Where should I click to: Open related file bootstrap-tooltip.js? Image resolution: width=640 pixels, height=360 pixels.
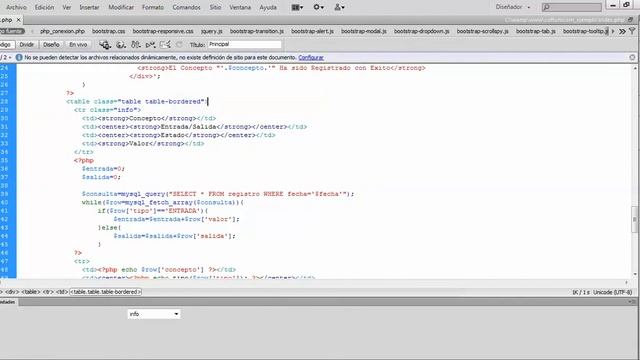coord(585,31)
